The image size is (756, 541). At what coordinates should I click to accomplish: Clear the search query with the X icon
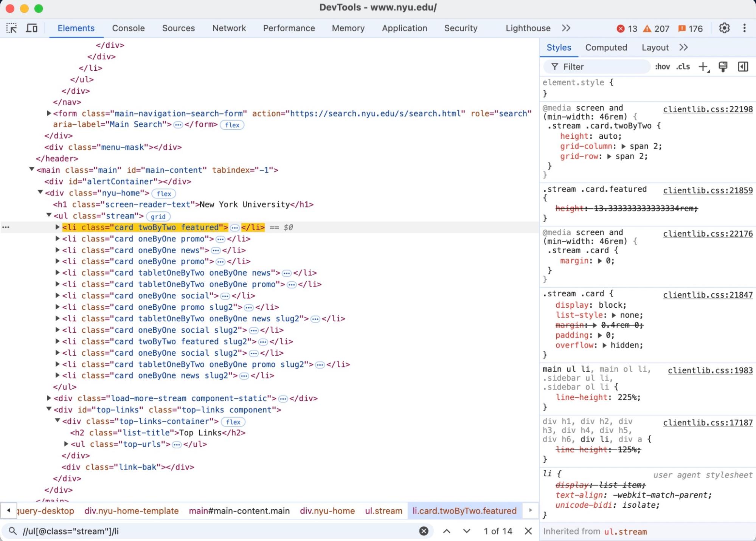click(424, 531)
